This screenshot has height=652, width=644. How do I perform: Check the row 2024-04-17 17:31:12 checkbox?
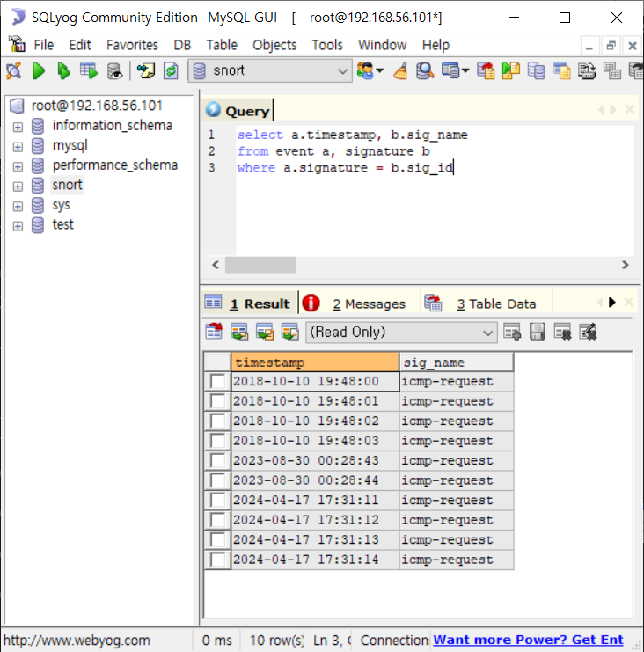(x=218, y=520)
